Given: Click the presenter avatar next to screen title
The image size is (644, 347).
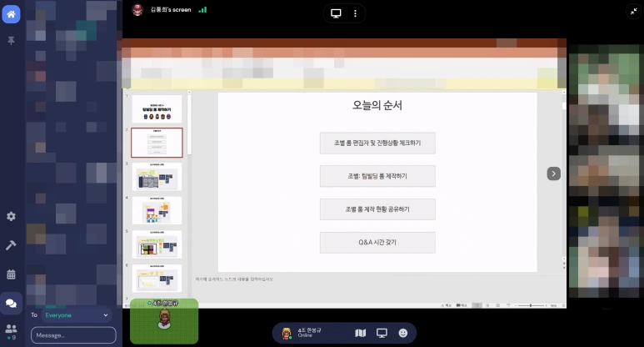Looking at the screenshot, I should (137, 10).
